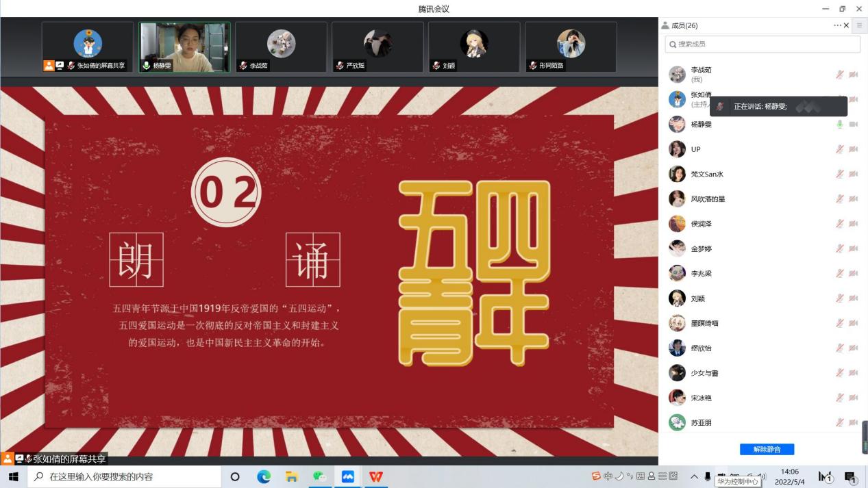
Task: Show hidden system tray icons via up arrow
Action: point(694,476)
